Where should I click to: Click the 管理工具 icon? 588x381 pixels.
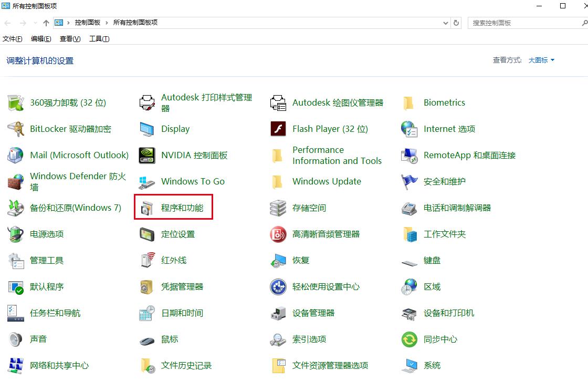(x=16, y=260)
